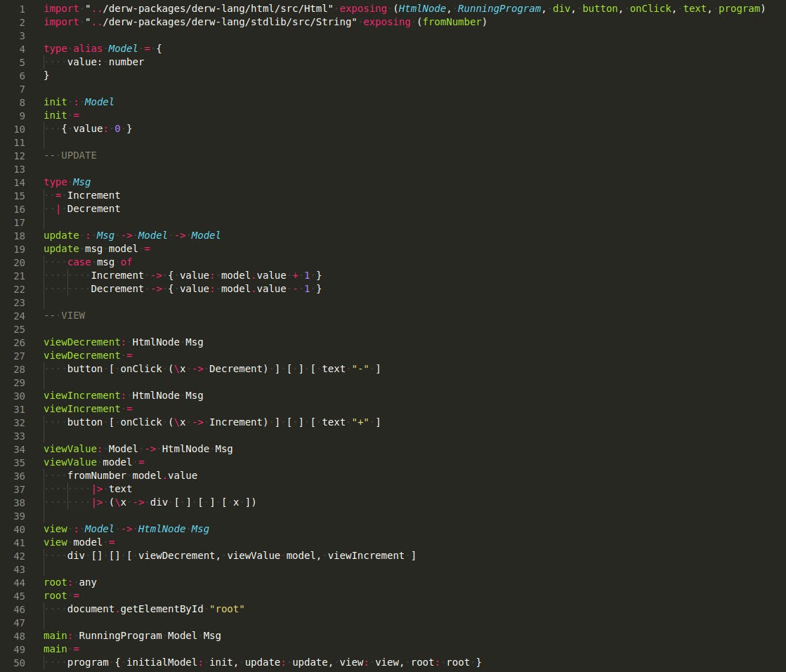Click the Decrement constructor on line 16

[x=93, y=209]
